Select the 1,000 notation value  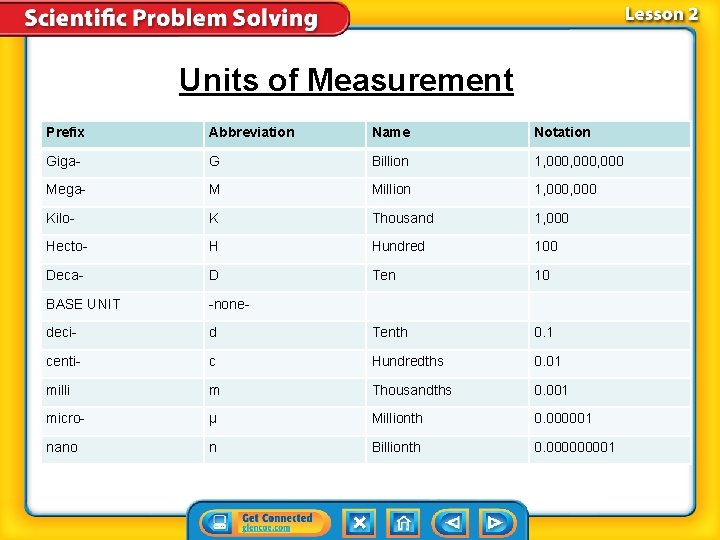[551, 218]
